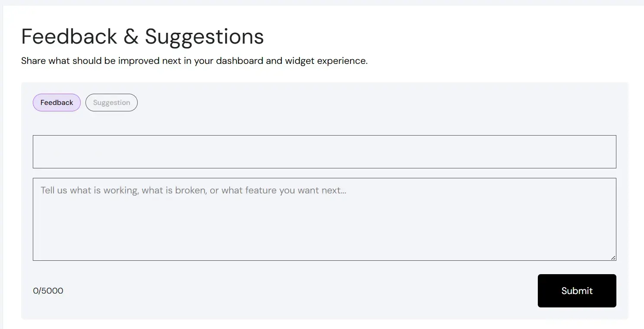The image size is (644, 329).
Task: Choose Suggestion as the submission type
Action: click(111, 102)
